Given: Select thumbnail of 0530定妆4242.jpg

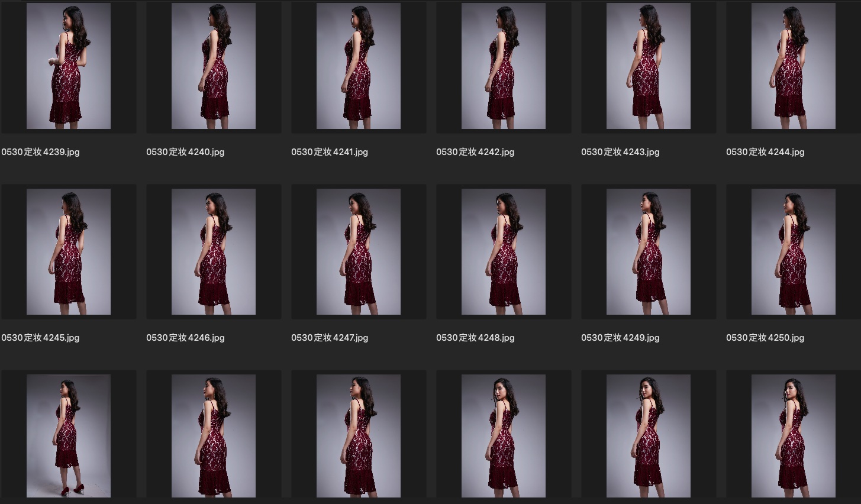Looking at the screenshot, I should [x=504, y=66].
